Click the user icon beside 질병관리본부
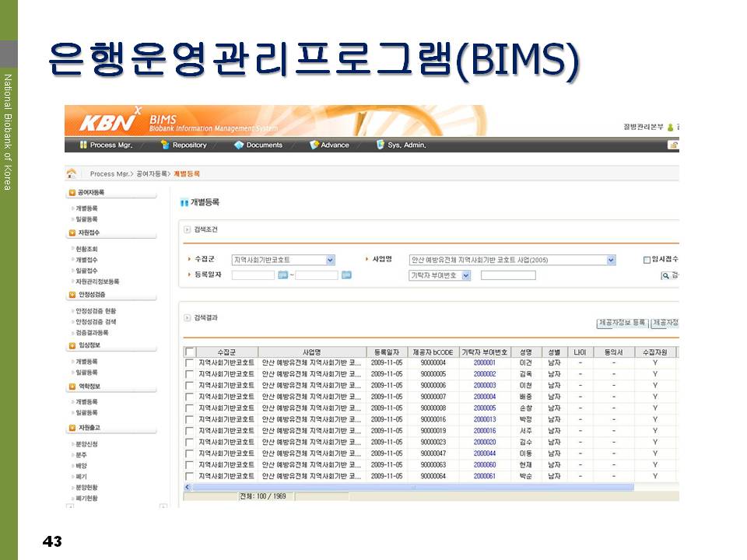 pyautogui.click(x=670, y=127)
